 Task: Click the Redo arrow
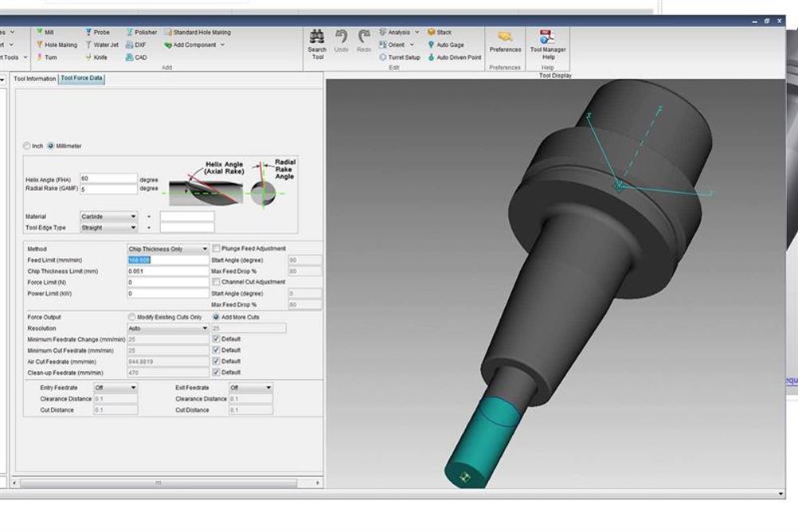(x=364, y=41)
